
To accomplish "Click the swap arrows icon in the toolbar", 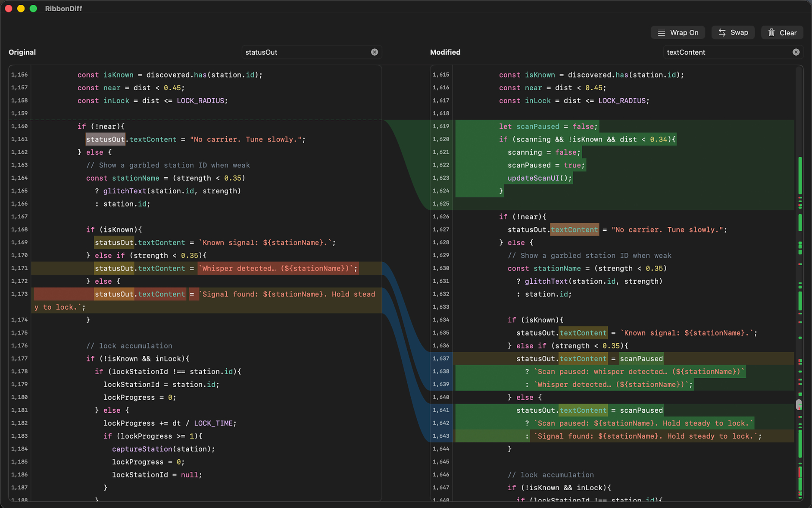I will [721, 32].
